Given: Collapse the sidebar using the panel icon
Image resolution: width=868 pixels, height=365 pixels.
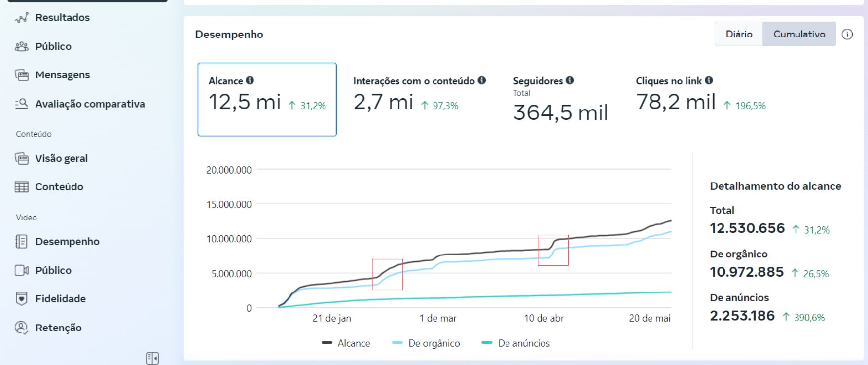Looking at the screenshot, I should tap(152, 358).
